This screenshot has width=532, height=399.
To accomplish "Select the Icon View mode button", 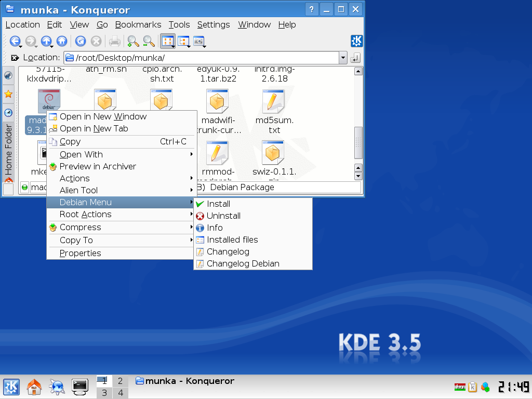I will [167, 42].
